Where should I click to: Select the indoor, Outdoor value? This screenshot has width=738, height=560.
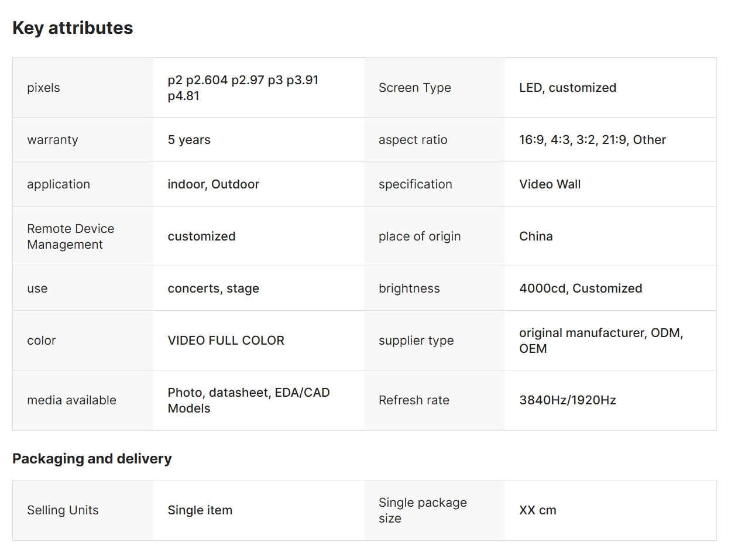pyautogui.click(x=213, y=184)
